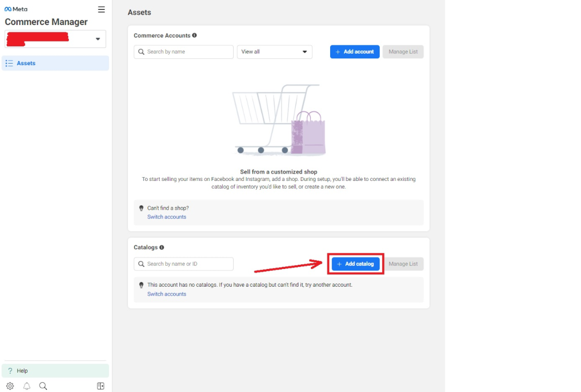This screenshot has width=581, height=392.
Task: Show info tooltip next to Commerce Accounts
Action: (195, 35)
